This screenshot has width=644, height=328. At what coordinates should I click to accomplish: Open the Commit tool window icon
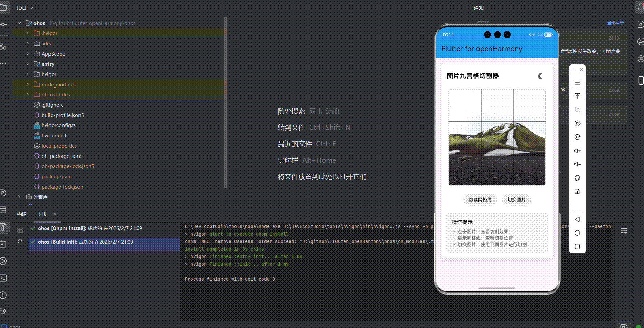[3, 24]
